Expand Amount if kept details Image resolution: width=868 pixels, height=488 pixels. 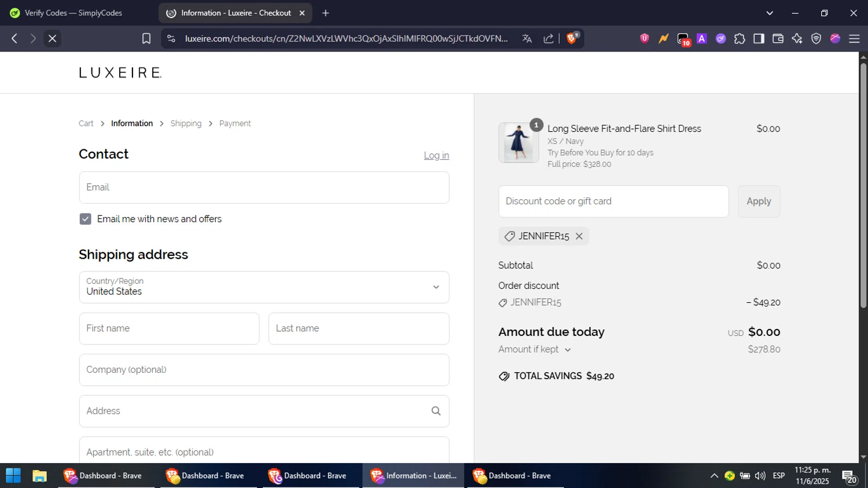click(x=535, y=350)
